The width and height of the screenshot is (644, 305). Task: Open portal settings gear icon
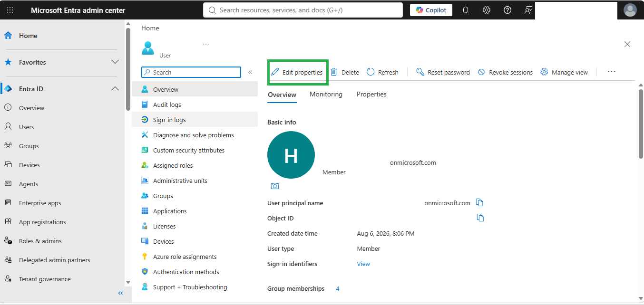tap(487, 10)
